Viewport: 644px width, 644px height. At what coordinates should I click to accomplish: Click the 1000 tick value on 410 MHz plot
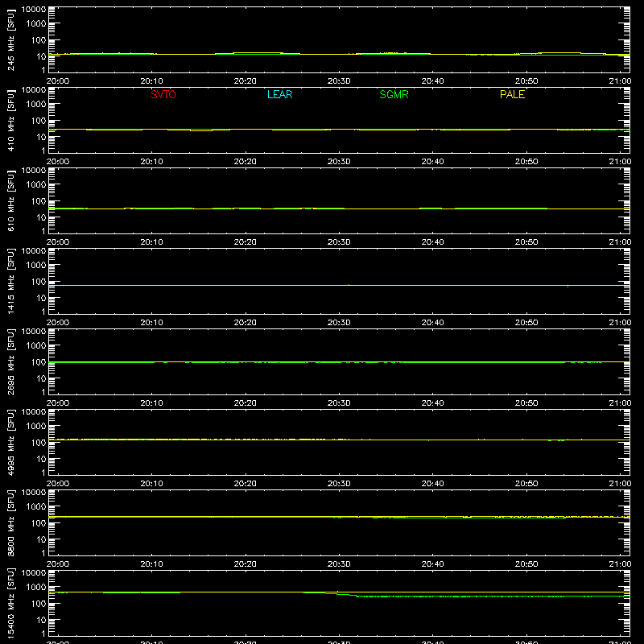pyautogui.click(x=36, y=105)
